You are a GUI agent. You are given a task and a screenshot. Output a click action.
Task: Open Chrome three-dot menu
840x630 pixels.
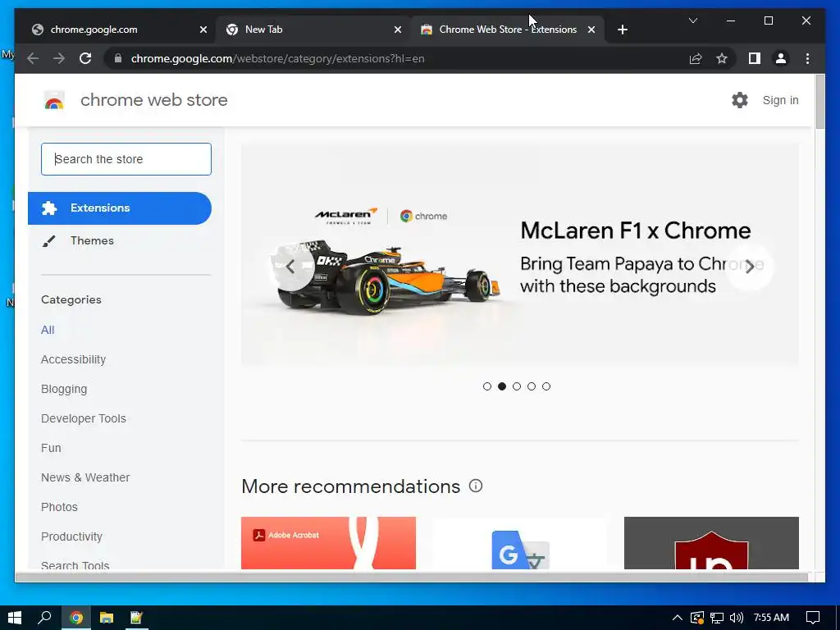point(807,58)
